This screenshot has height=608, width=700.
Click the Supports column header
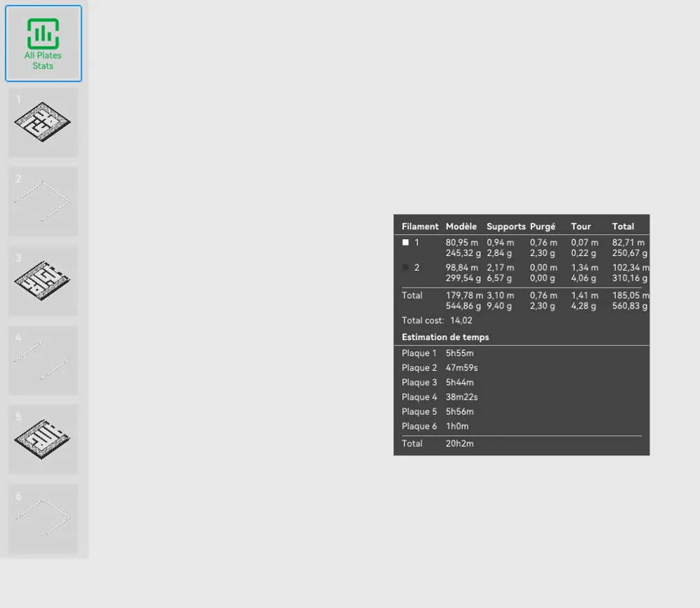(506, 226)
